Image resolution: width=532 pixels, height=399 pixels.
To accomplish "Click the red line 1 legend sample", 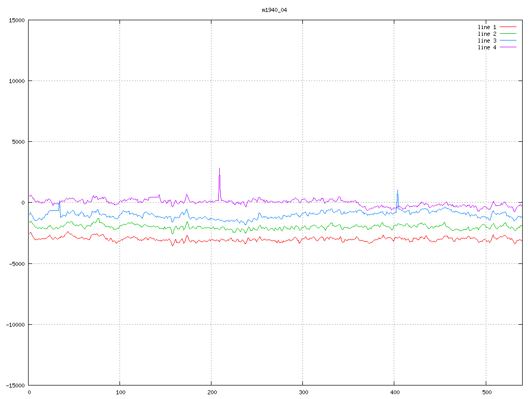I will point(508,27).
